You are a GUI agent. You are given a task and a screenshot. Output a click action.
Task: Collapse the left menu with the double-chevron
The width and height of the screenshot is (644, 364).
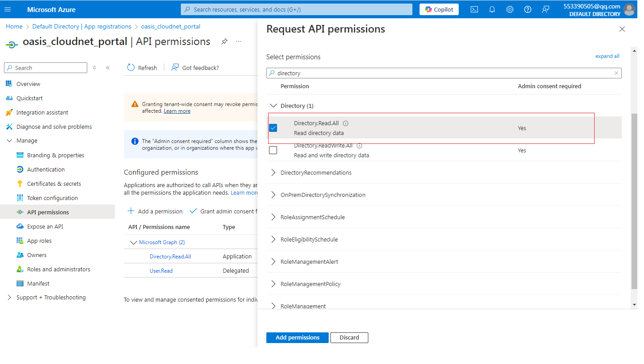[108, 68]
